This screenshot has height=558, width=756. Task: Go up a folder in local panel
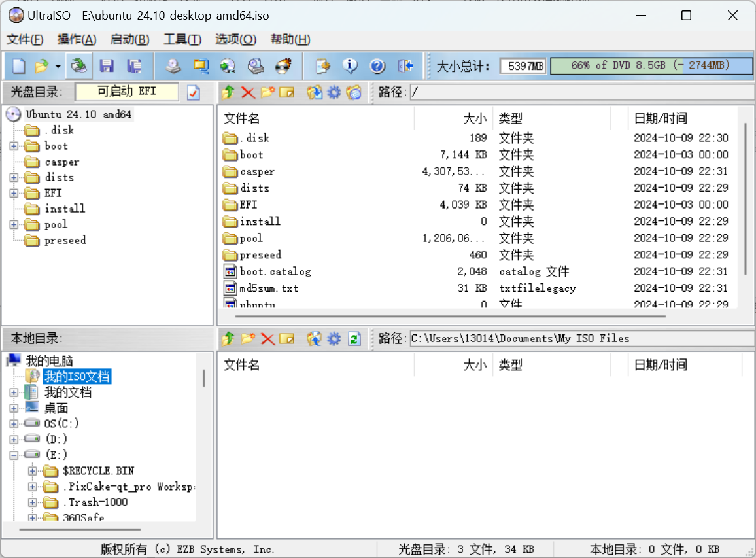point(228,339)
